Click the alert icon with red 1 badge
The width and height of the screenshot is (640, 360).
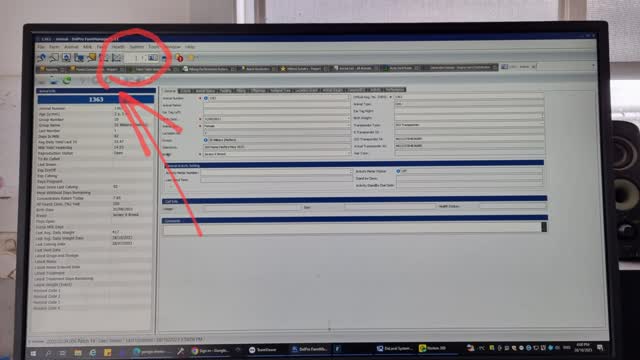click(179, 58)
